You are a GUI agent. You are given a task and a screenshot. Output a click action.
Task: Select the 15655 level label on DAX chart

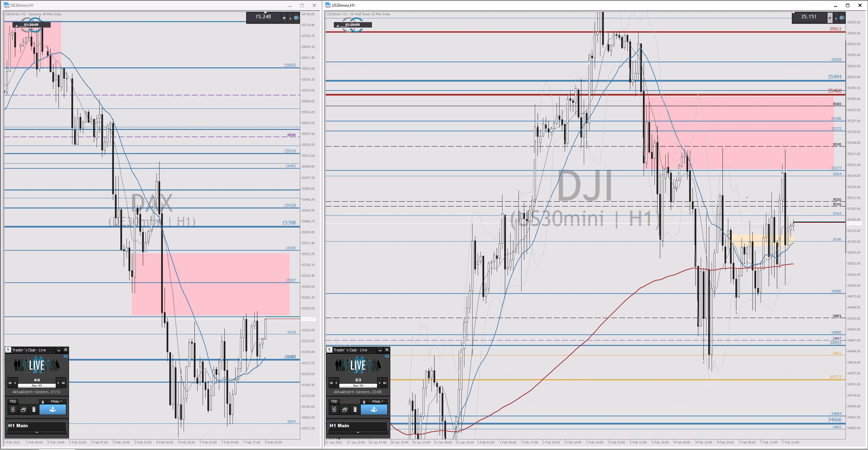pos(290,65)
